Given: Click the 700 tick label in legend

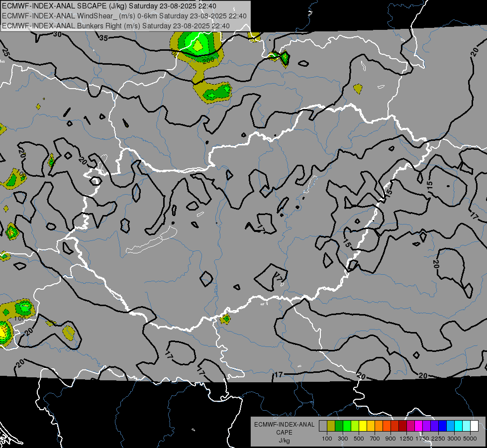Looking at the screenshot, I should click(x=375, y=439).
